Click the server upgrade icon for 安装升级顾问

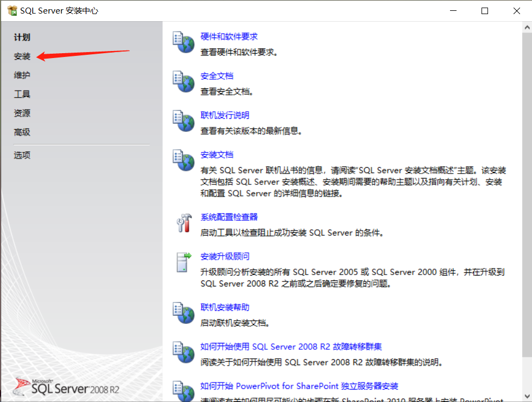coord(184,262)
